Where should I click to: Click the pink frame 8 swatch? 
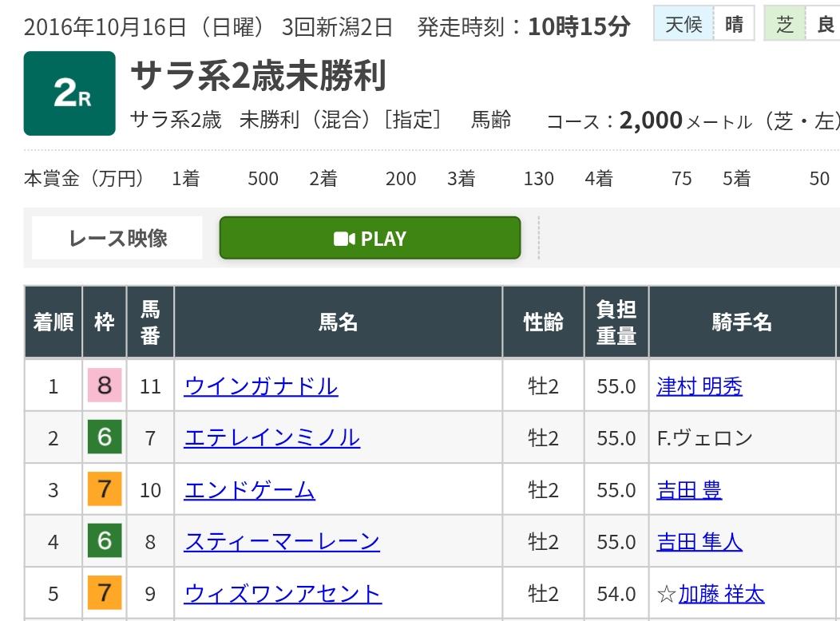(x=105, y=386)
